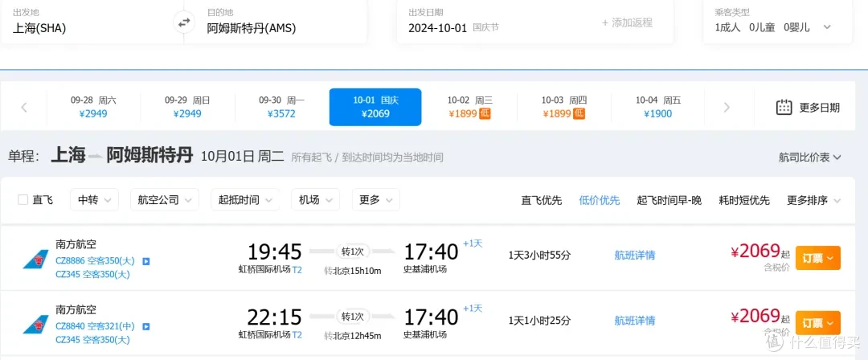The height and width of the screenshot is (360, 868).
Task: Open the 航空公司 airline filter dropdown
Action: (x=165, y=200)
